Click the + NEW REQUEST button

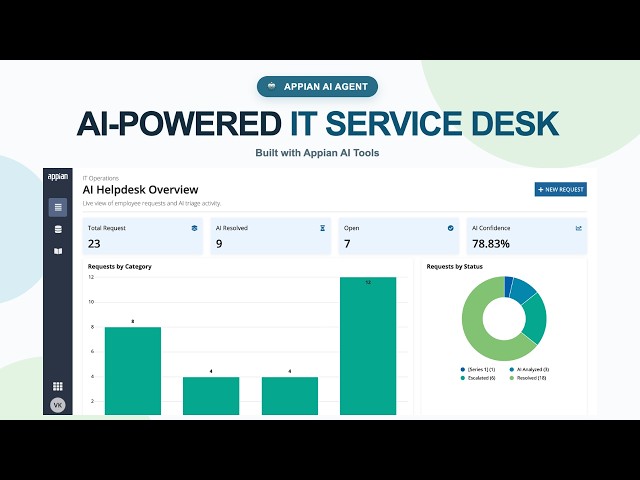pos(561,189)
